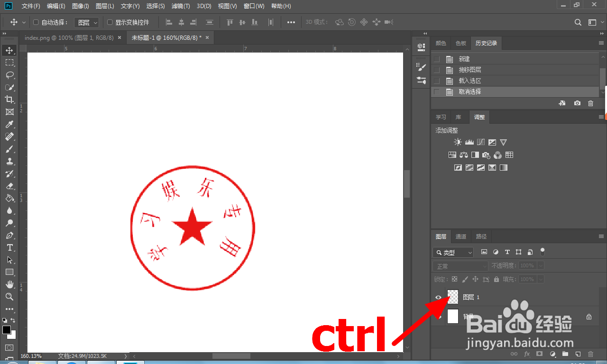Switch to the index.png document tab
Image resolution: width=607 pixels, height=364 pixels.
pyautogui.click(x=69, y=37)
